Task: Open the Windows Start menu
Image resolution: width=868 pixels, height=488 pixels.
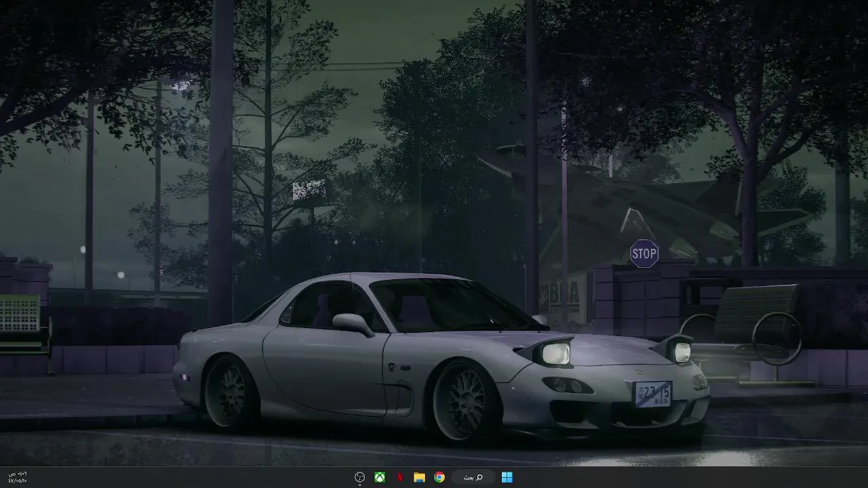Action: (x=507, y=477)
